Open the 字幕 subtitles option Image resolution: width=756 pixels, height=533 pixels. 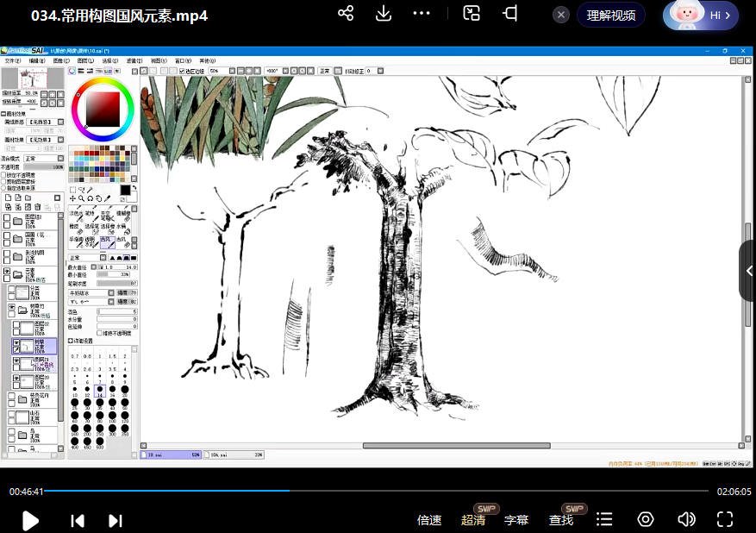click(x=516, y=520)
